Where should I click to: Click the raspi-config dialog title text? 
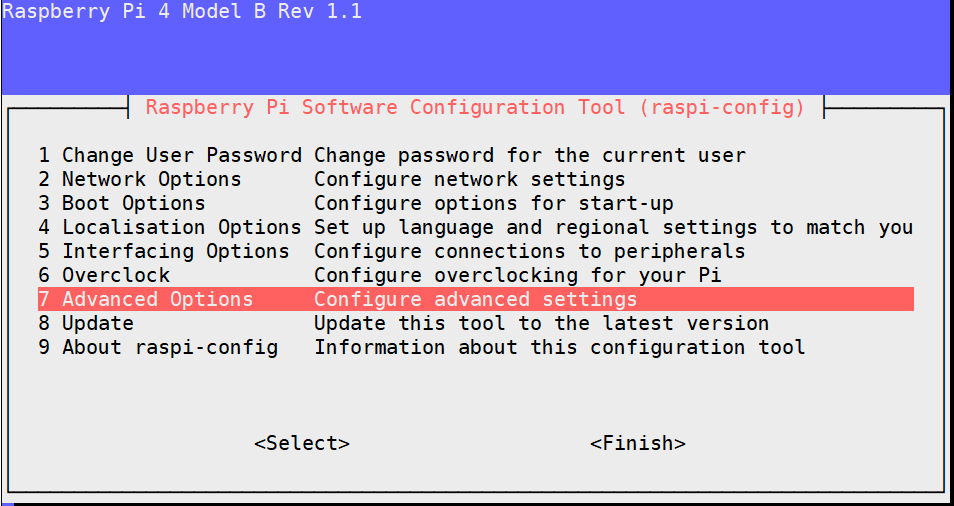coord(475,107)
